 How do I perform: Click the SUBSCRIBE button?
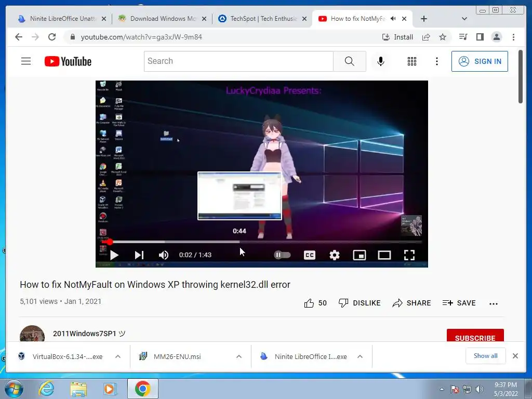coord(475,336)
